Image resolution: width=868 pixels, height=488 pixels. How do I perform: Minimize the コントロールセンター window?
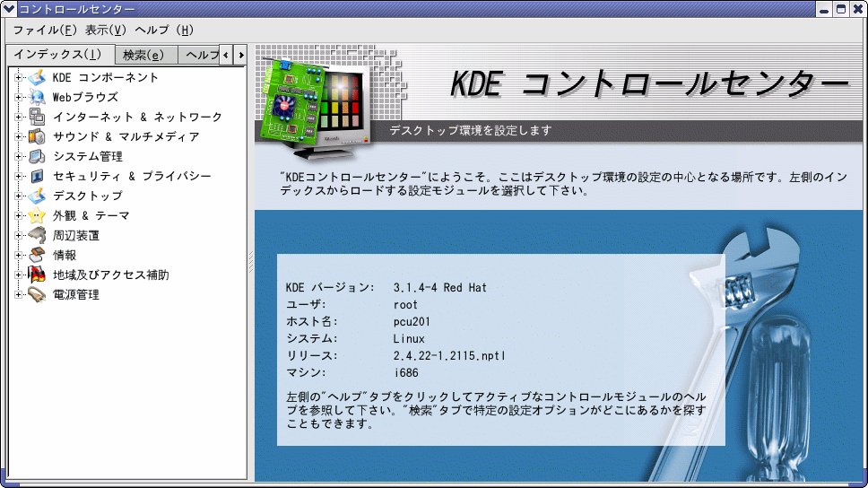click(x=824, y=9)
